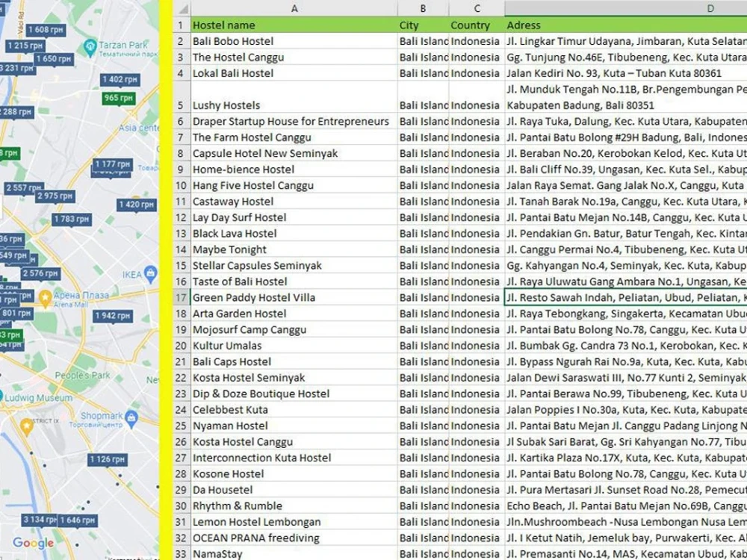The image size is (747, 560).
Task: Select cell 'Kultur Umalas'
Action: [x=294, y=346]
